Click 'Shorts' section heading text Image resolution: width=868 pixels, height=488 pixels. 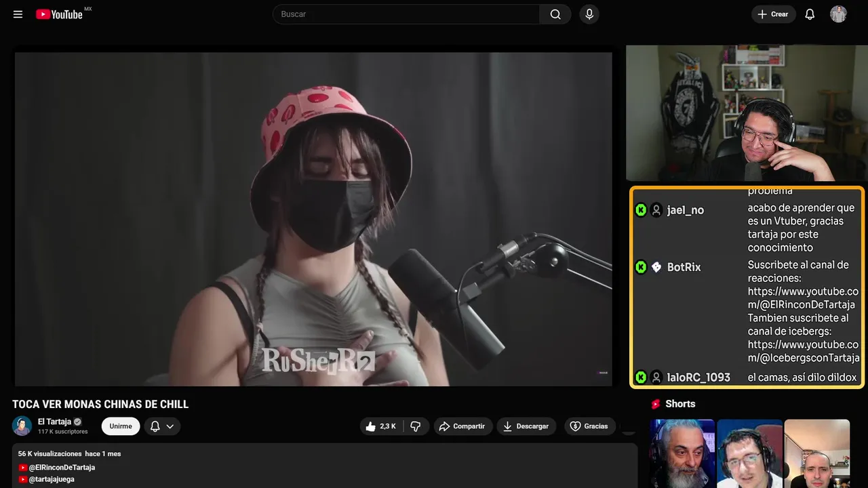point(680,404)
